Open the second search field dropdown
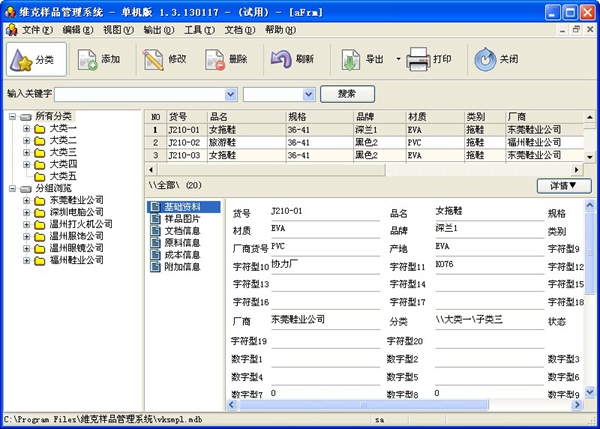600x429 pixels. [309, 94]
